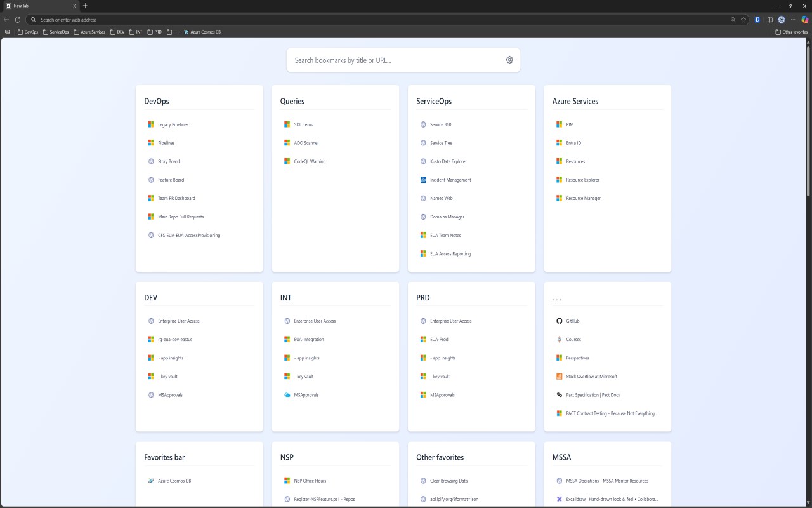The width and height of the screenshot is (812, 508).
Task: Click the Stack Overflow at Microsoft icon
Action: coord(559,377)
